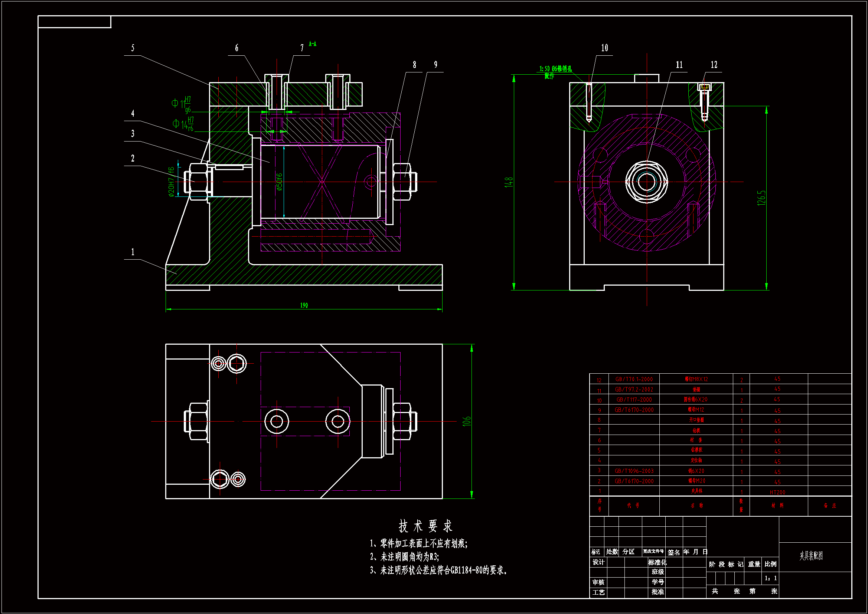Click the HT200 material cell
This screenshot has height=614, width=868.
pyautogui.click(x=777, y=492)
